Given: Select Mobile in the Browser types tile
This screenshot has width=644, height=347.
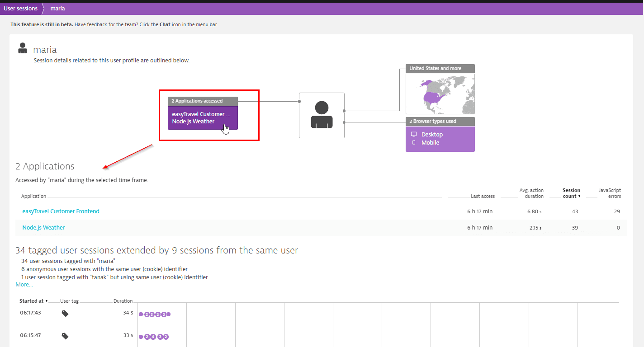Looking at the screenshot, I should (430, 142).
